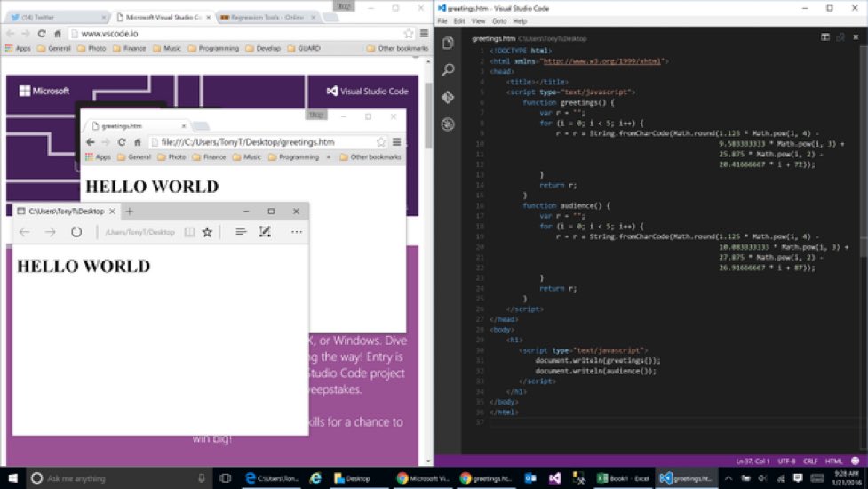868x489 pixels.
Task: Show hidden system tray icons
Action: (x=729, y=478)
